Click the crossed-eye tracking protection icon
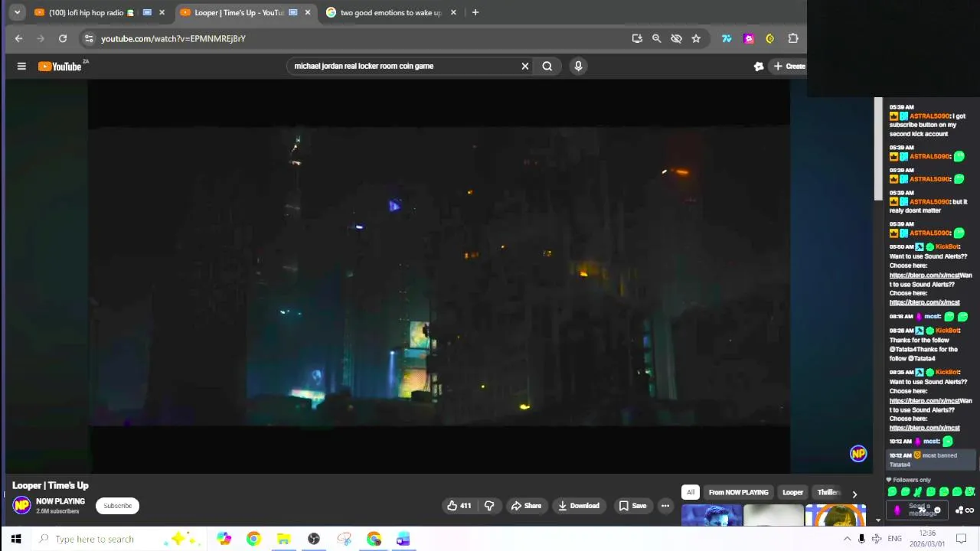Screen dimensions: 980x551 [x=676, y=38]
